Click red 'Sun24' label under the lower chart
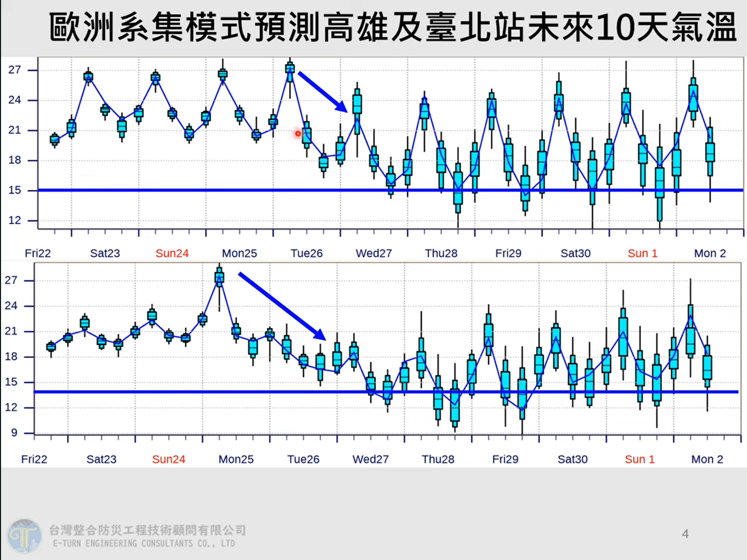Viewport: 747px width, 560px height. pos(169,459)
